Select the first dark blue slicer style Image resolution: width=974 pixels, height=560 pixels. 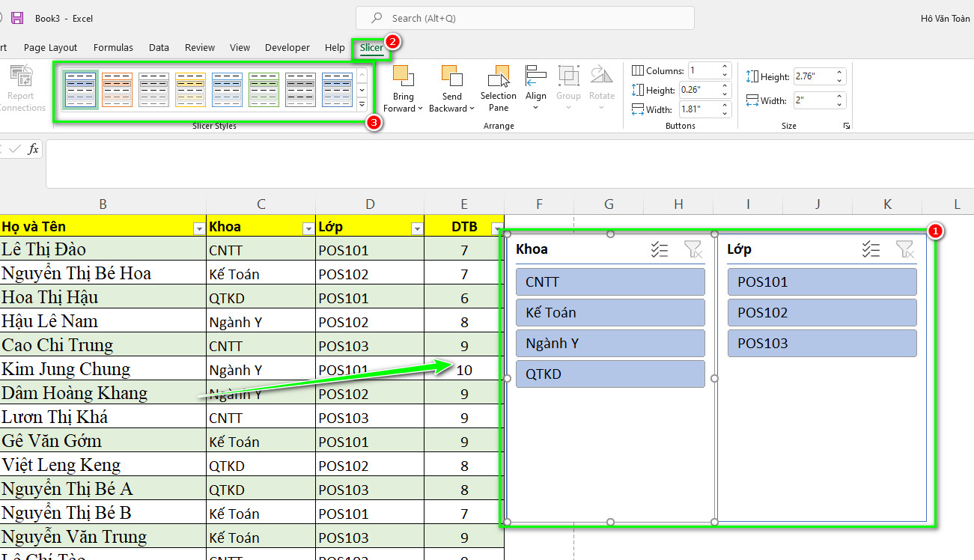pos(81,90)
